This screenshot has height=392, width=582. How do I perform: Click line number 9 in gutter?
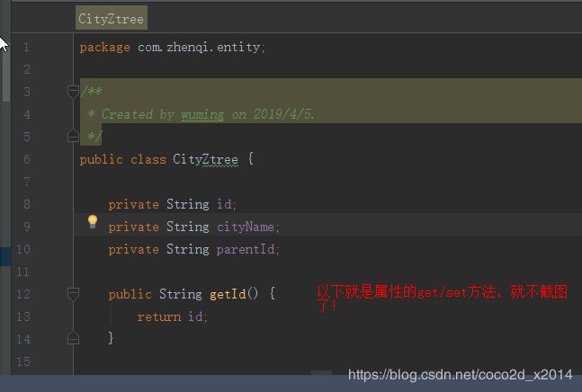pyautogui.click(x=26, y=227)
